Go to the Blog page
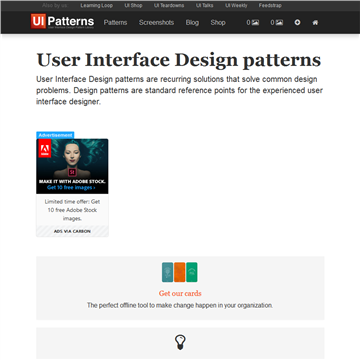Screen dimensions: 360x360 click(192, 22)
